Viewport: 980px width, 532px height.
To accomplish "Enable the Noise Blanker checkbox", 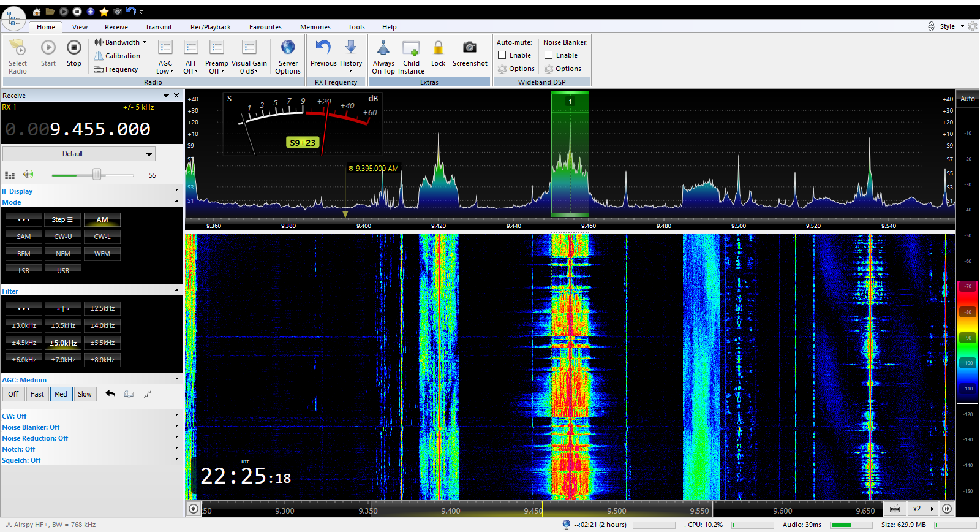I will click(x=549, y=55).
